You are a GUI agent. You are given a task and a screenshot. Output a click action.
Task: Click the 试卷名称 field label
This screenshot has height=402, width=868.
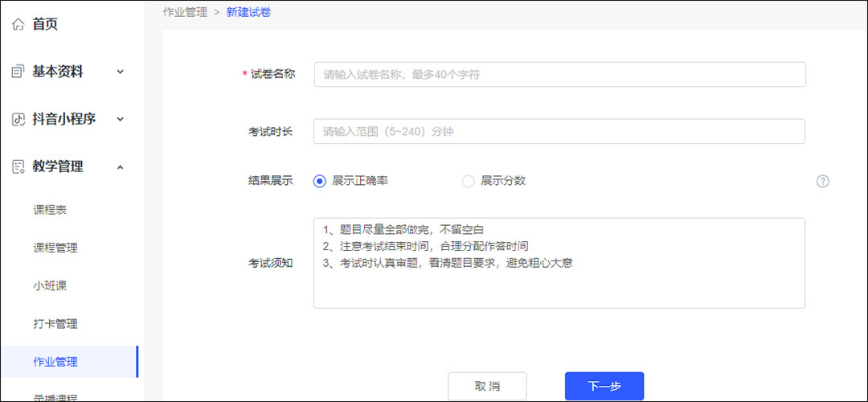(273, 74)
